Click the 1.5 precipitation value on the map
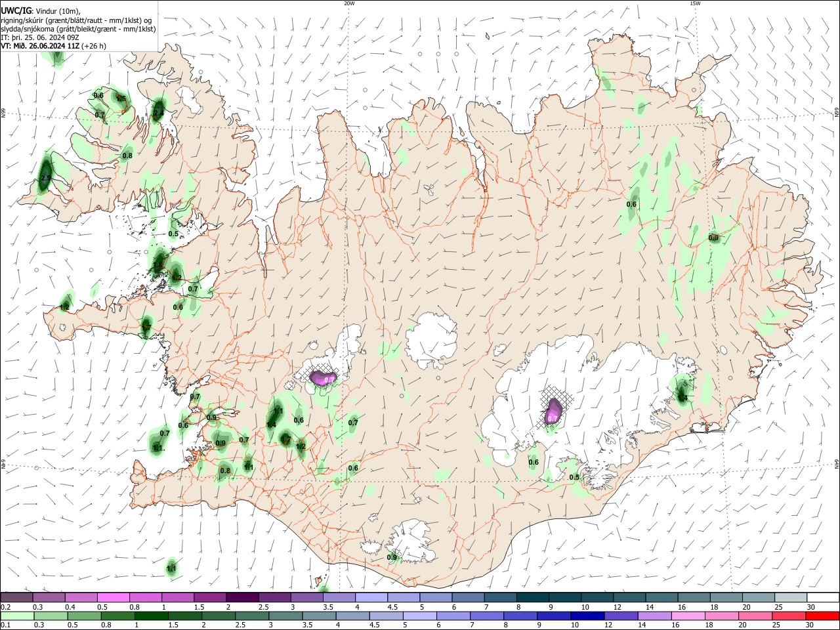Screen dimensions: 840x630 coord(121,99)
